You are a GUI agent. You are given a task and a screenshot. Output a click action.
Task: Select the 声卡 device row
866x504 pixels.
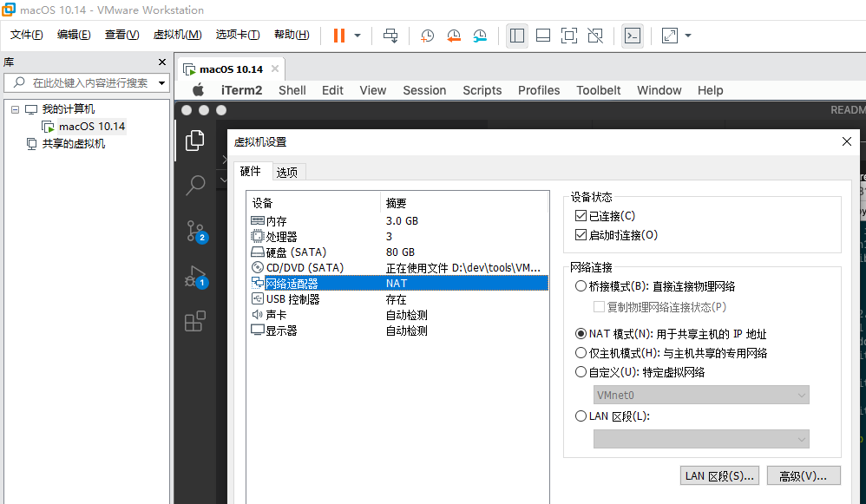tap(397, 315)
